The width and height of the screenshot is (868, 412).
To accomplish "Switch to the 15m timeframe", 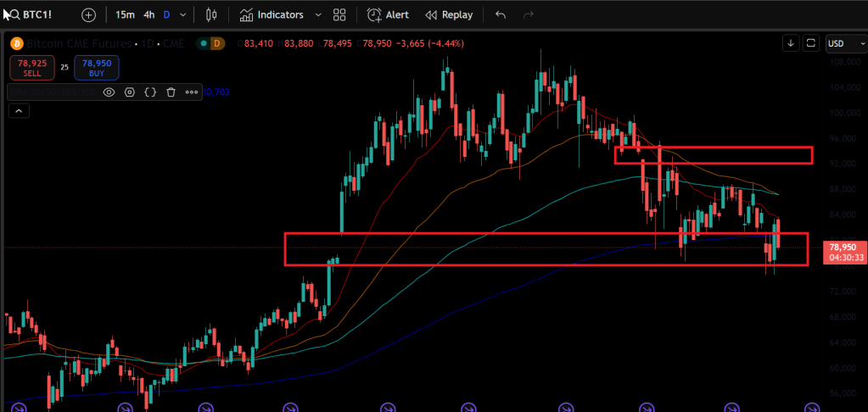I will (125, 14).
